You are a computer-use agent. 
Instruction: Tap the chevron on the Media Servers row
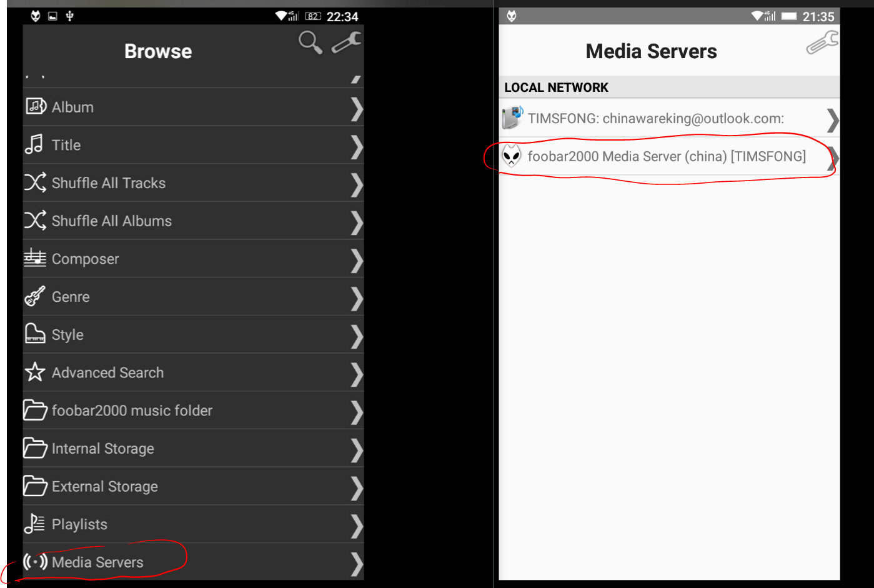[357, 564]
